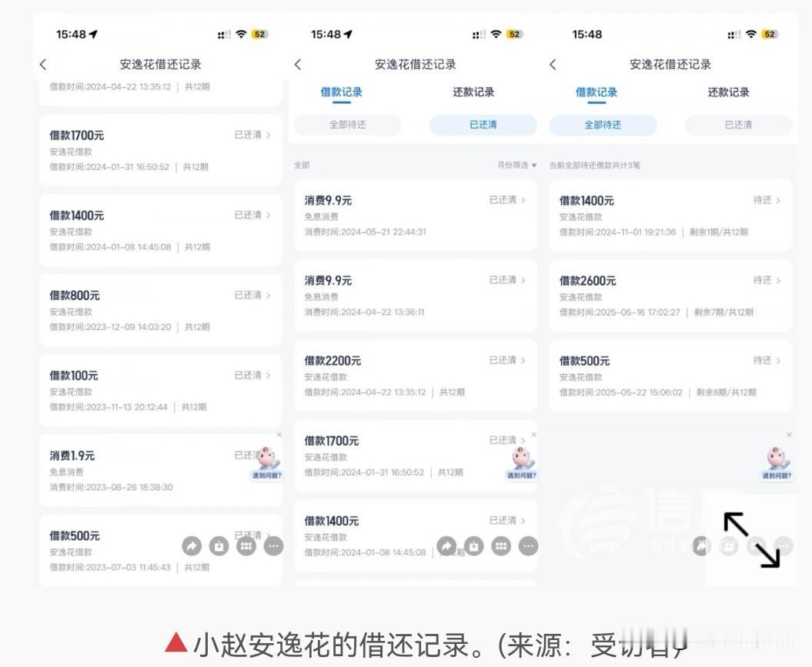Choose the 已还清 filter pill in the middle screenshot
Screen dimensions: 812x667
click(x=483, y=125)
